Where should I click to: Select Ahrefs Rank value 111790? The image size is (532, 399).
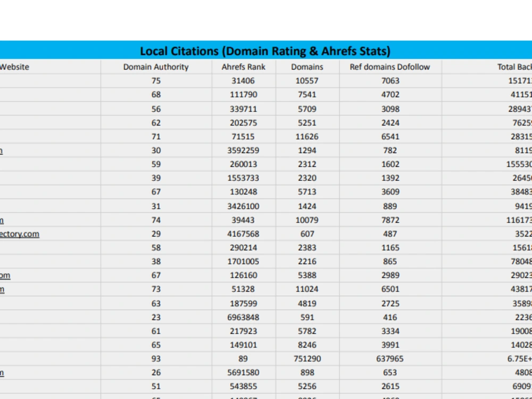243,95
